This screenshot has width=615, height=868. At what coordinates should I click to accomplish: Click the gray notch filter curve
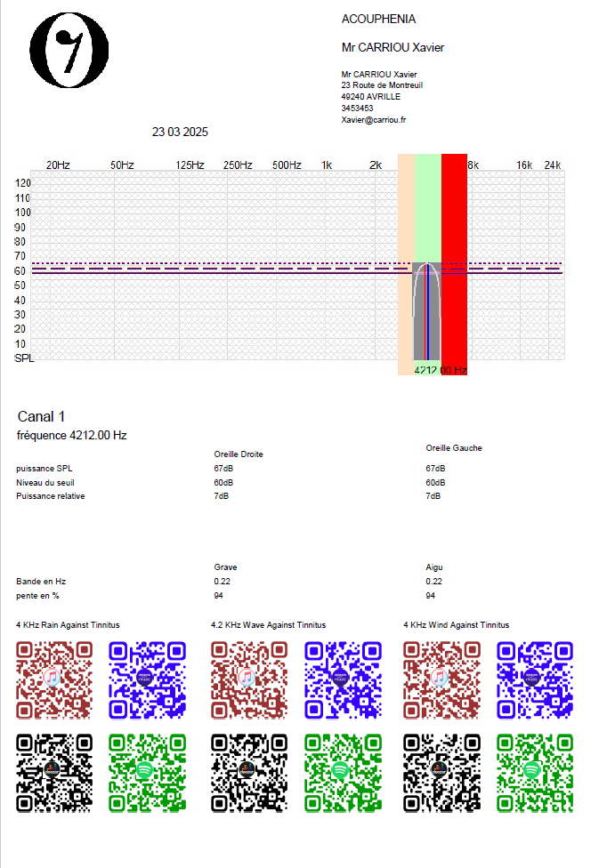tap(426, 311)
